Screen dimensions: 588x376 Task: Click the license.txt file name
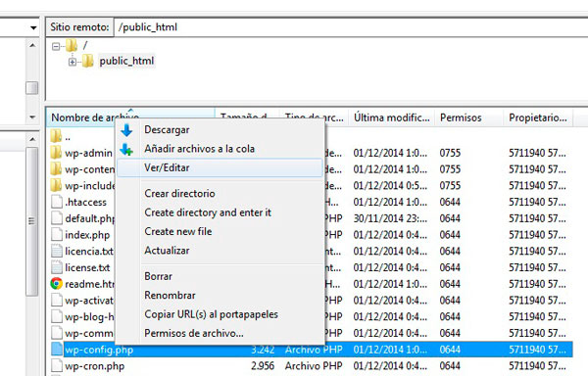click(87, 267)
